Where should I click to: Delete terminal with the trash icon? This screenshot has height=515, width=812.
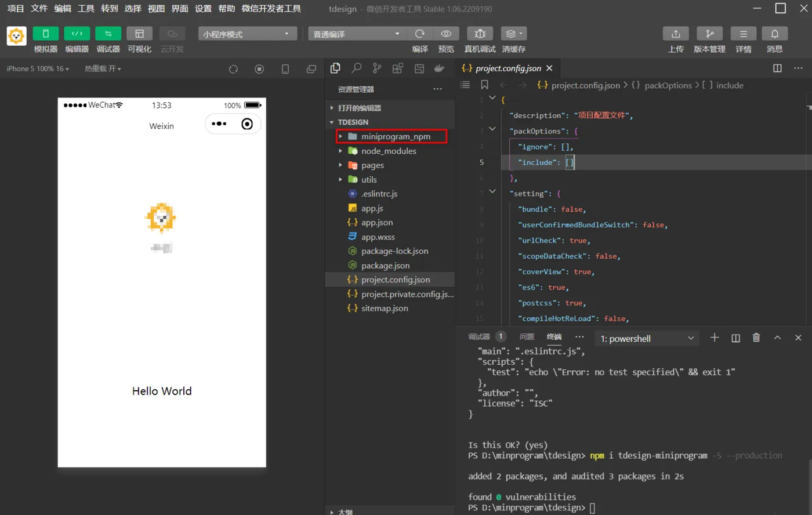click(756, 338)
